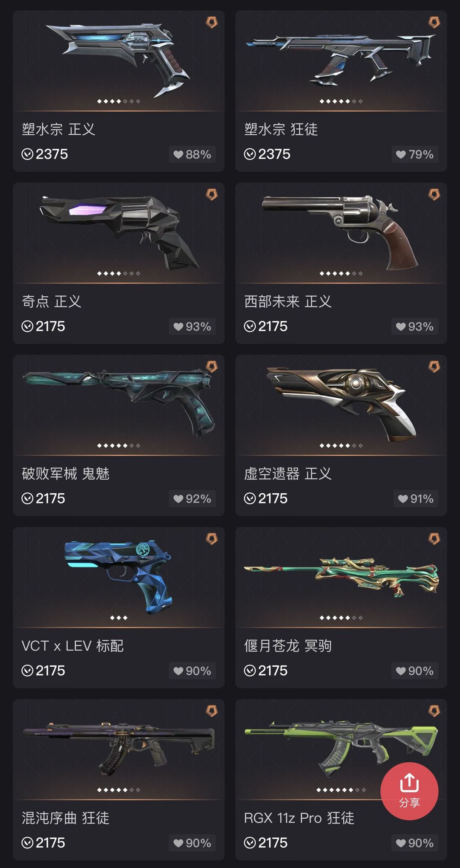Tap the red 分享 share button
460x868 pixels.
tap(409, 791)
